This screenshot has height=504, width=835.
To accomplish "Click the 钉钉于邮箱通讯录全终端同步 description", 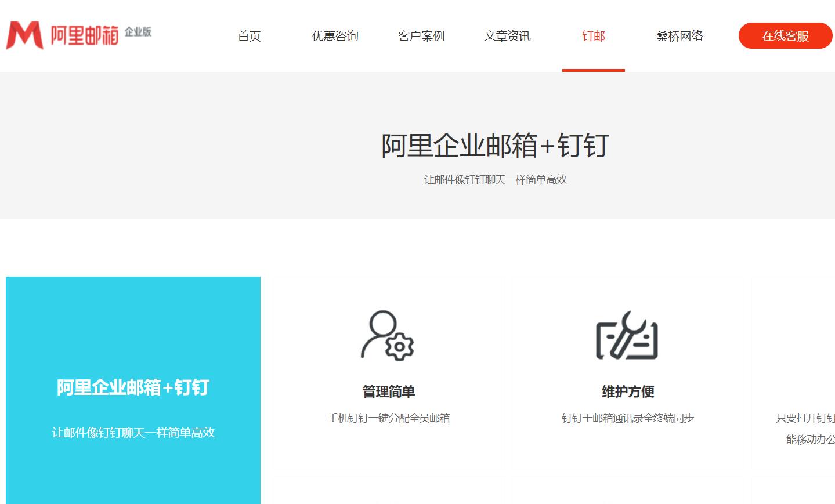I will pyautogui.click(x=628, y=418).
